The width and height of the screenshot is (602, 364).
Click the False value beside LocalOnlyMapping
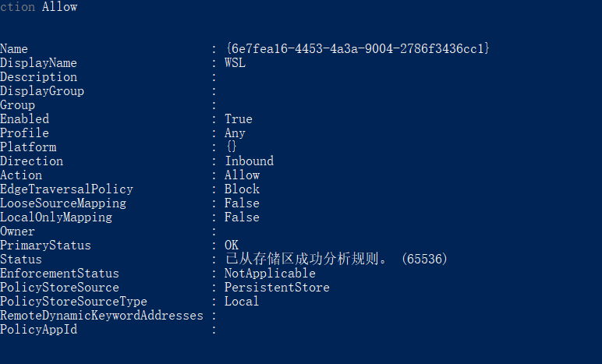[242, 217]
